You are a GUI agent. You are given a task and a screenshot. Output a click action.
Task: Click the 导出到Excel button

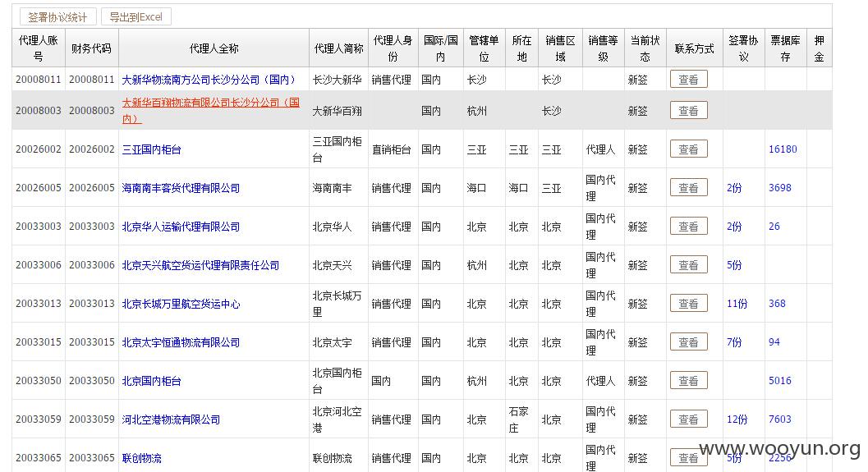click(135, 17)
